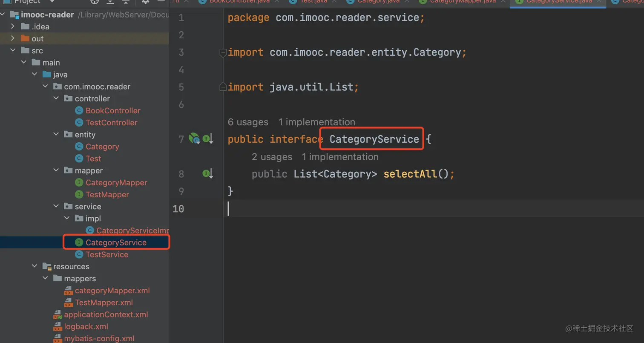Click the class icon beside TestService

pos(79,254)
